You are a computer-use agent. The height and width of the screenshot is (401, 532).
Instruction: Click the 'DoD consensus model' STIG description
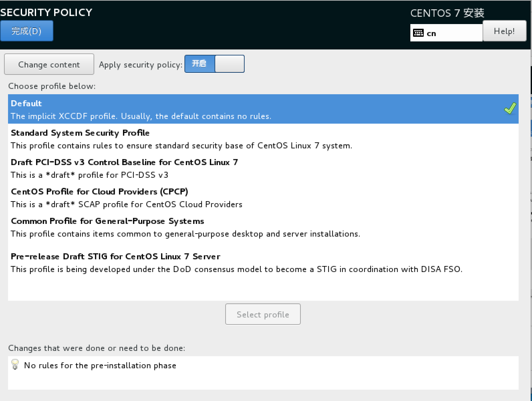coord(237,269)
